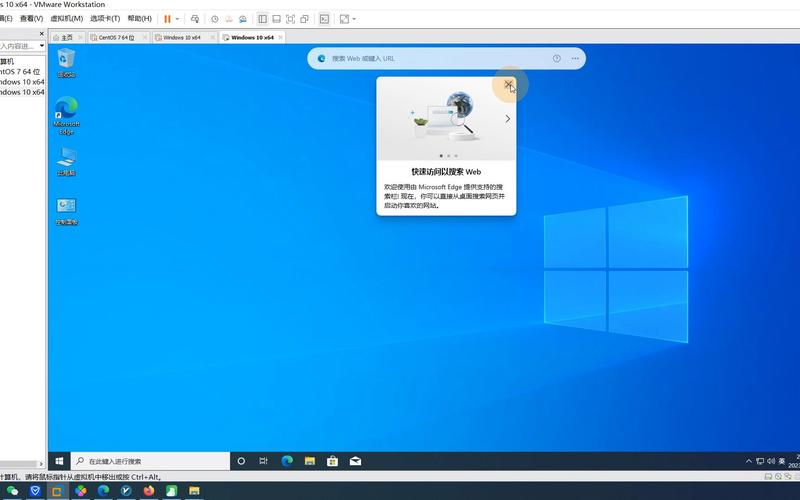This screenshot has height=500, width=800.
Task: Click VMware Workstation on the host taskbar
Action: [57, 491]
